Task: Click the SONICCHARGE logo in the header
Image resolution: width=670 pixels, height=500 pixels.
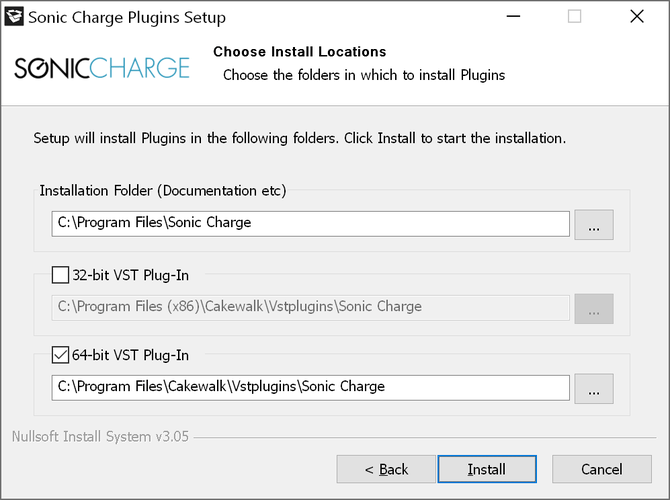Action: pos(102,68)
